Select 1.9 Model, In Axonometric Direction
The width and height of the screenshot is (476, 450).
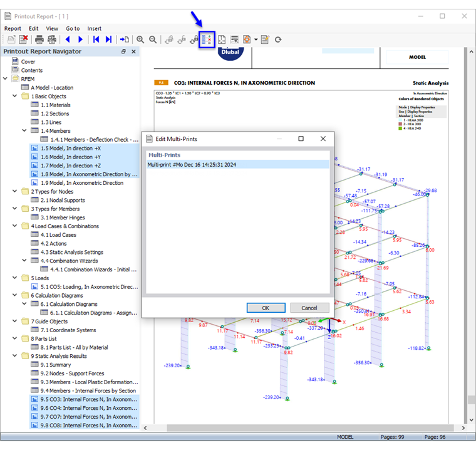click(82, 183)
